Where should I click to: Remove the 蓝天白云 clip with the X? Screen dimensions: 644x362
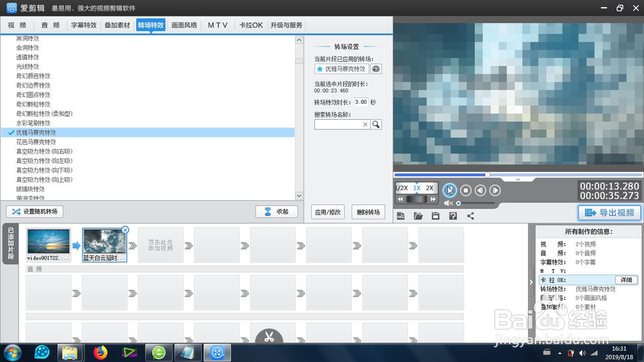[126, 230]
